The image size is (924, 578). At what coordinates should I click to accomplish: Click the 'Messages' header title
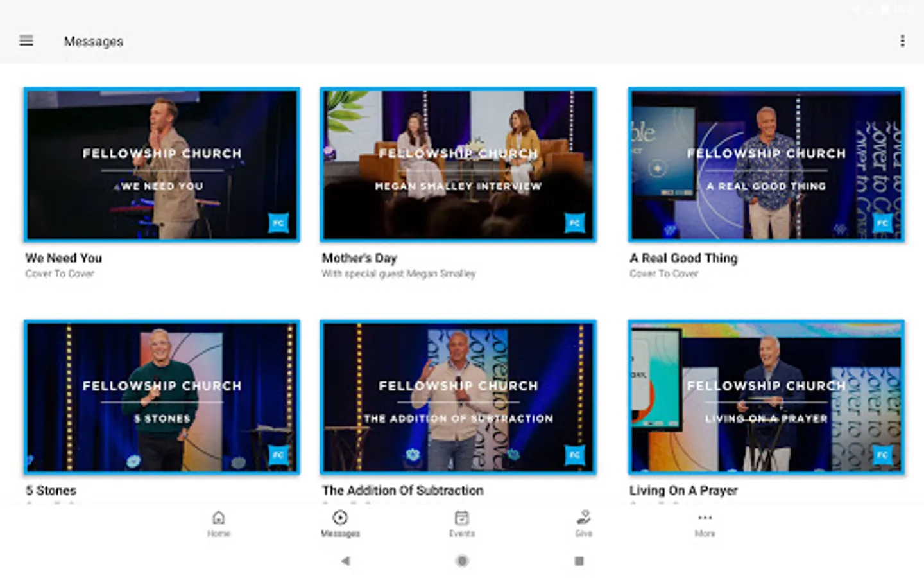click(x=94, y=41)
